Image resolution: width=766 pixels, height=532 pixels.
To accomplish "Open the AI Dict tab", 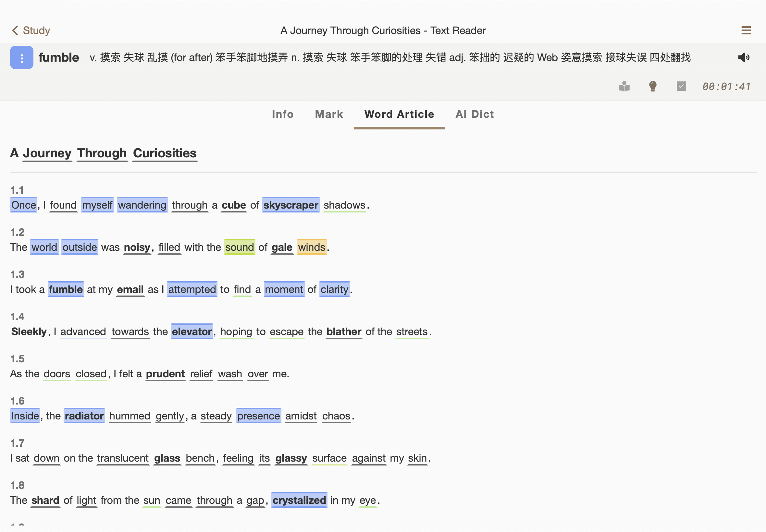I will [475, 114].
